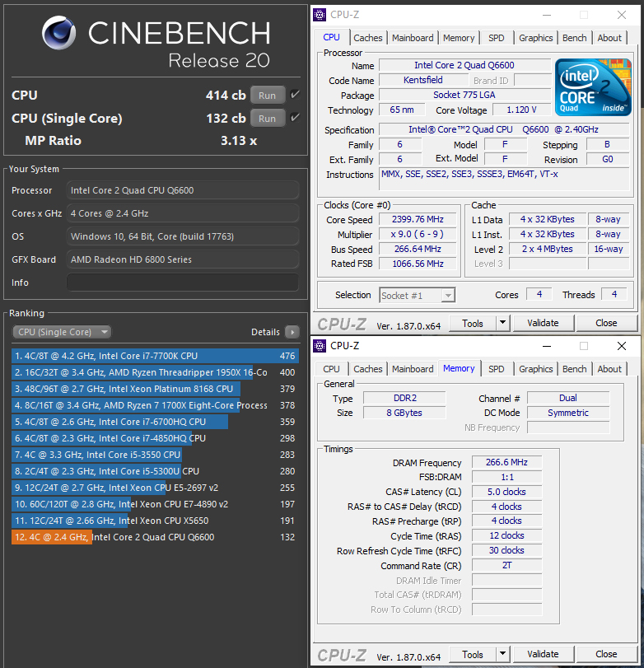Click the Intel Core 2 Quad badge
Viewport: 644px width, 668px height.
[x=593, y=87]
